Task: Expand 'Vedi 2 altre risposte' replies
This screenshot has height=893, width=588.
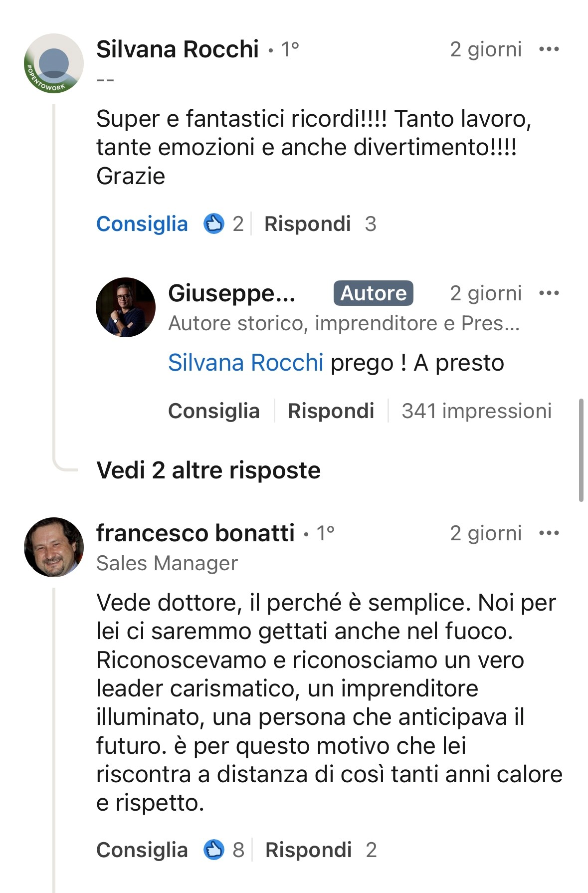Action: pyautogui.click(x=208, y=470)
